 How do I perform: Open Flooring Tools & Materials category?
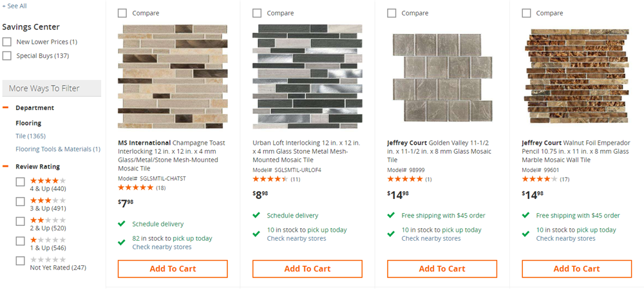[57, 149]
